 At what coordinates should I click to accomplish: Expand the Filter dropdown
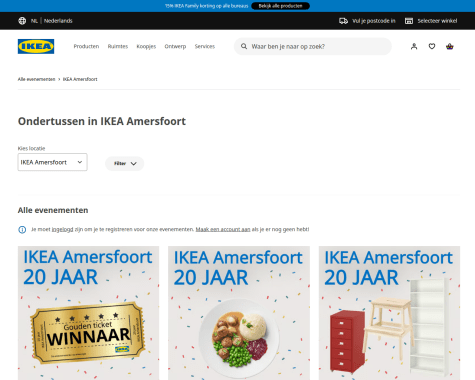pos(125,163)
